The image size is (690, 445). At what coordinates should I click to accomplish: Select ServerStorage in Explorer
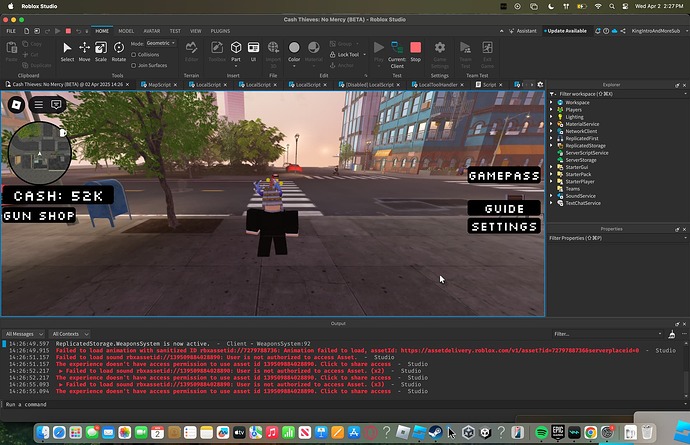click(x=580, y=160)
